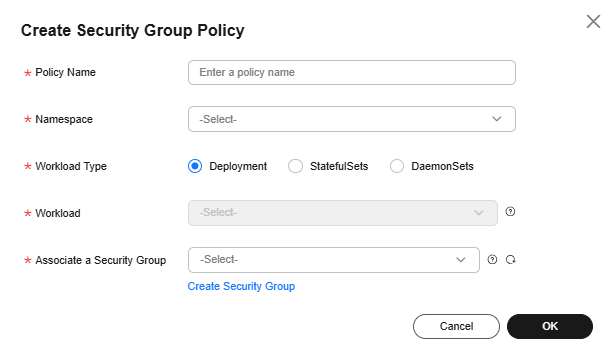
Task: Click the Namespace dropdown chevron arrow
Action: click(x=497, y=119)
